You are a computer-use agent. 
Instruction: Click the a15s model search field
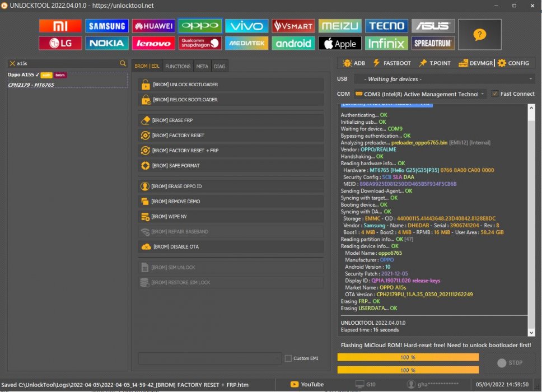tap(68, 63)
